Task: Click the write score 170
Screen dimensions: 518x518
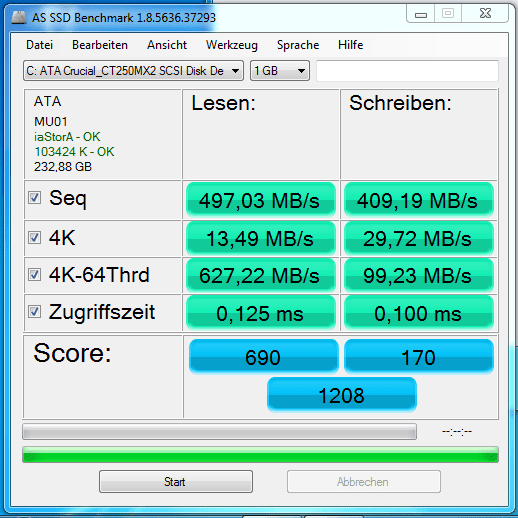Action: pos(419,356)
